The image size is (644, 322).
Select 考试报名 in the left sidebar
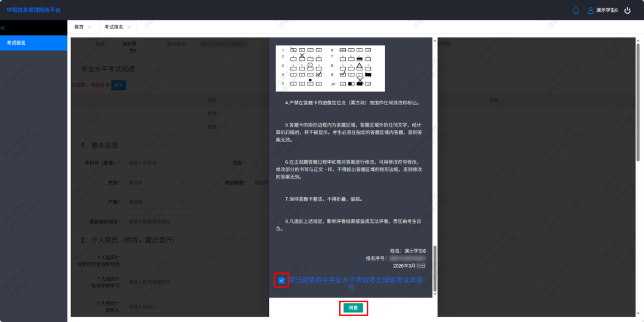(33, 43)
